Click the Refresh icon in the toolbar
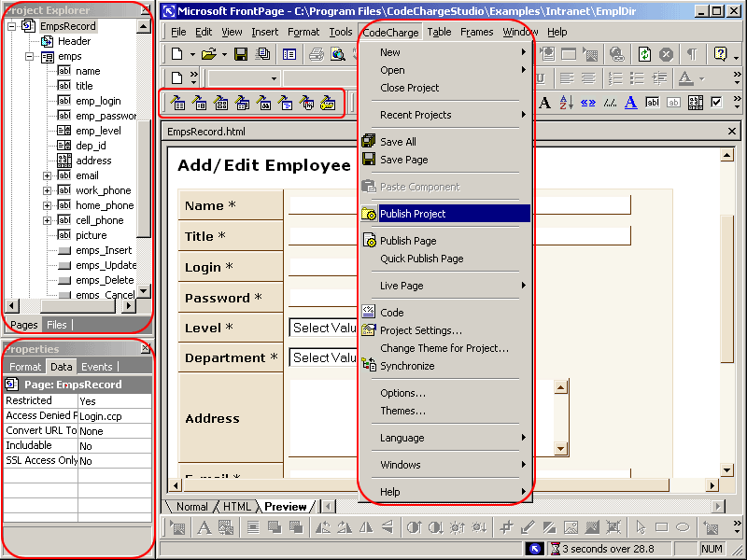This screenshot has height=560, width=747. 644,54
